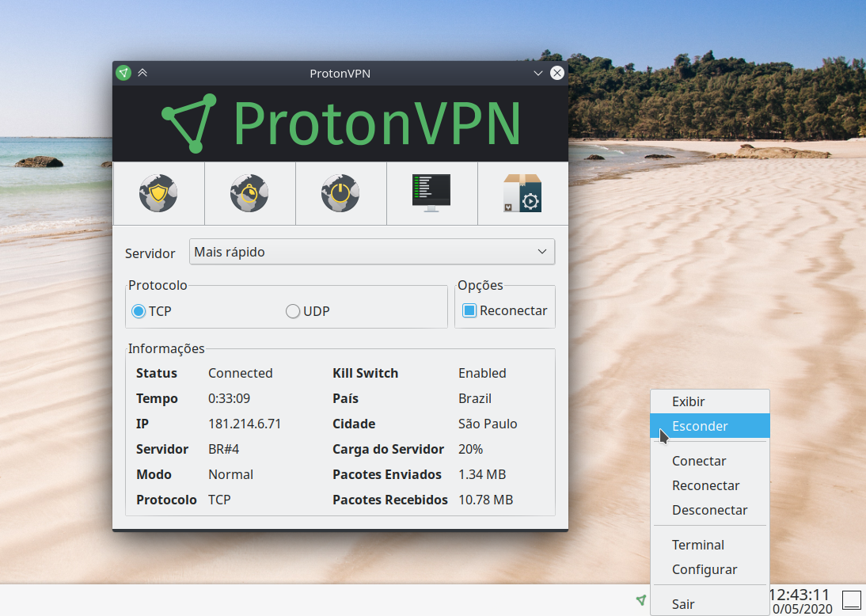
Task: Click the stopwatch globe fastest-connect icon
Action: point(249,193)
